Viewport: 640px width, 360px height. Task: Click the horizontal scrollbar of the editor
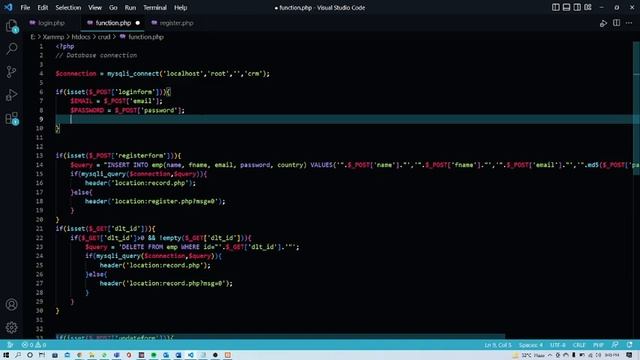(280, 337)
